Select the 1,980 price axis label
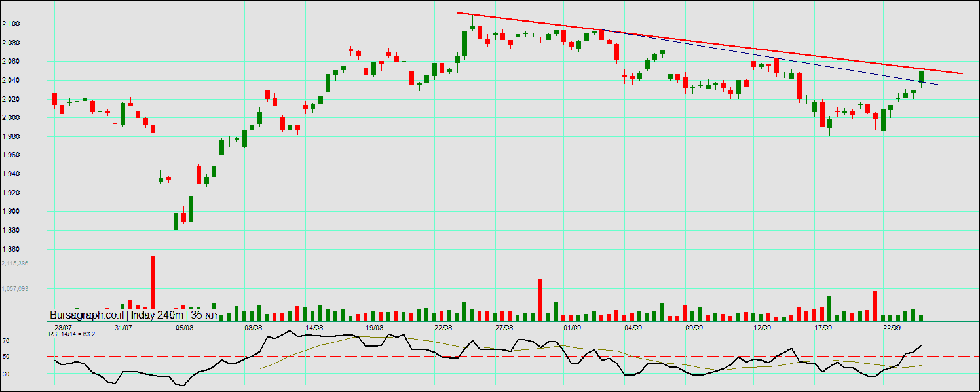 click(10, 137)
